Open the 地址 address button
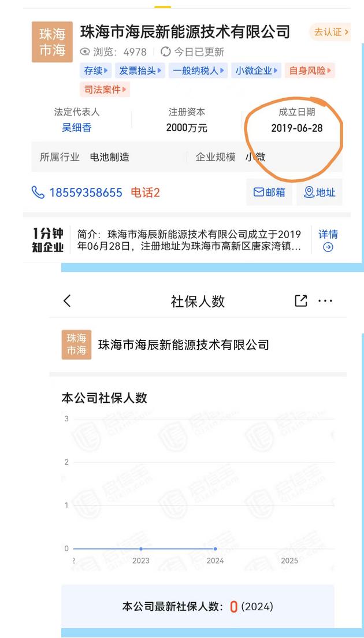Screen dimensions: 364x638 pyautogui.click(x=320, y=192)
